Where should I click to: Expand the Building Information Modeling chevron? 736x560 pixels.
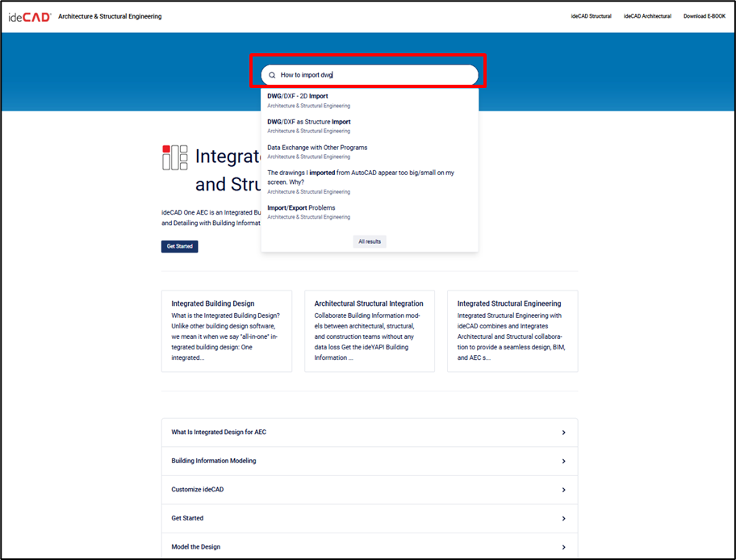(564, 461)
